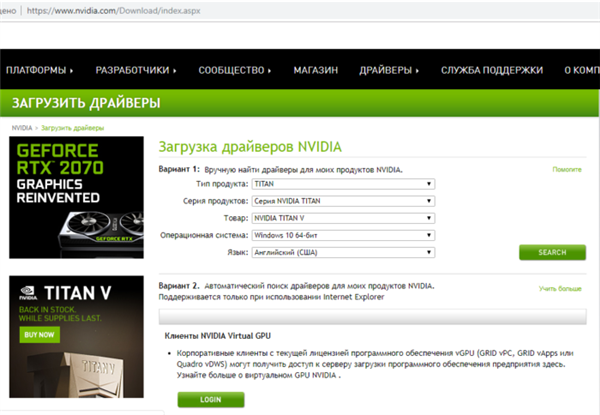Click the NVIDIA logo in TITAN V banner

click(x=28, y=293)
